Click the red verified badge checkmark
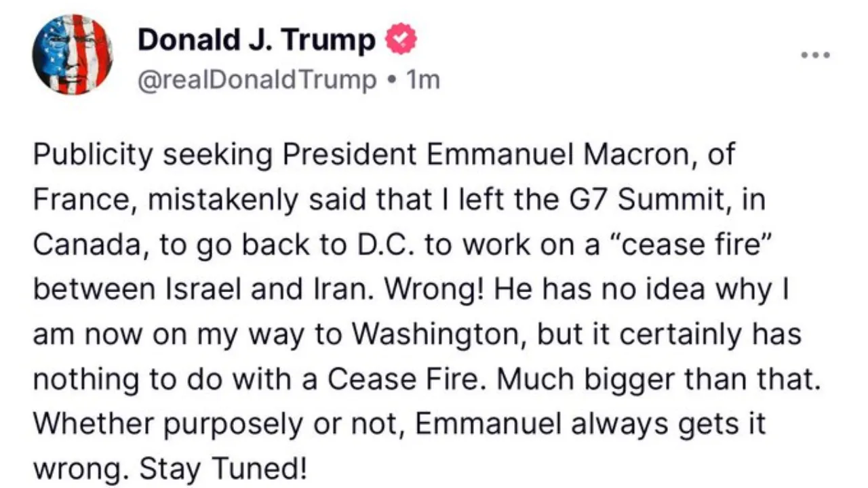868x488 pixels. (x=401, y=41)
